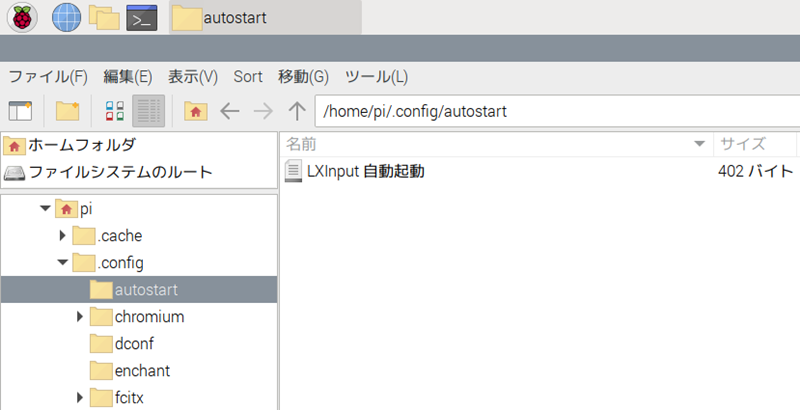Image resolution: width=800 pixels, height=410 pixels.
Task: Navigate back with the left arrow
Action: pyautogui.click(x=230, y=111)
